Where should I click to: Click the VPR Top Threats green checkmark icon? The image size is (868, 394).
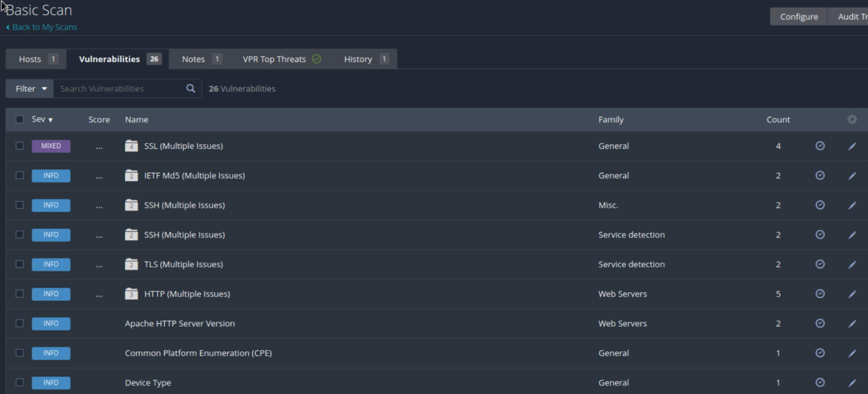pos(317,59)
